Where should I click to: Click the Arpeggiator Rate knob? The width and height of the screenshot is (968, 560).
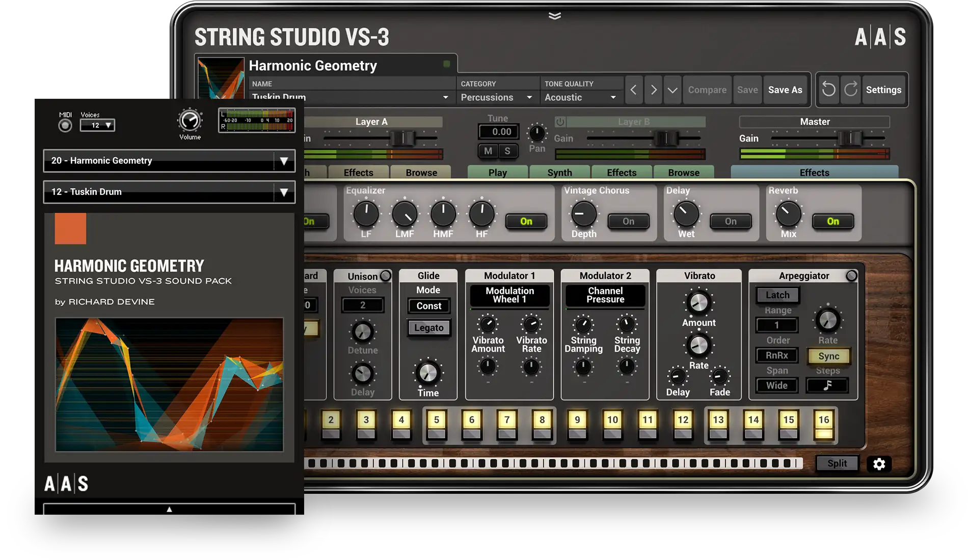pos(828,320)
